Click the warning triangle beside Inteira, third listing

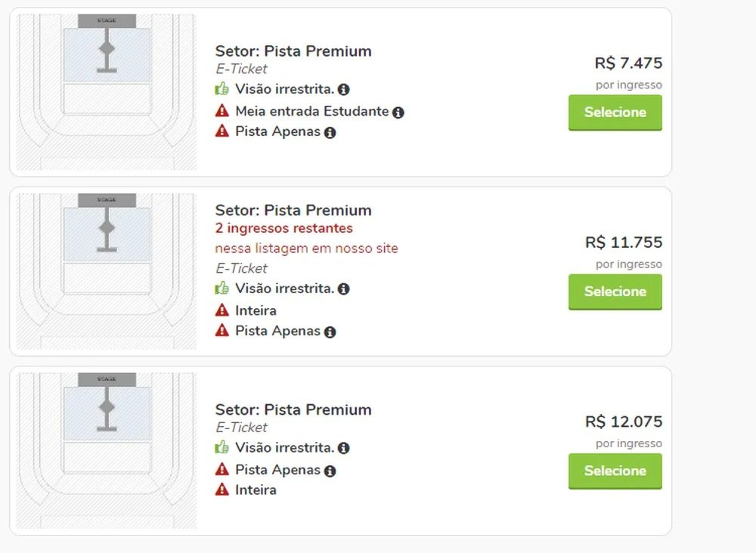[221, 490]
